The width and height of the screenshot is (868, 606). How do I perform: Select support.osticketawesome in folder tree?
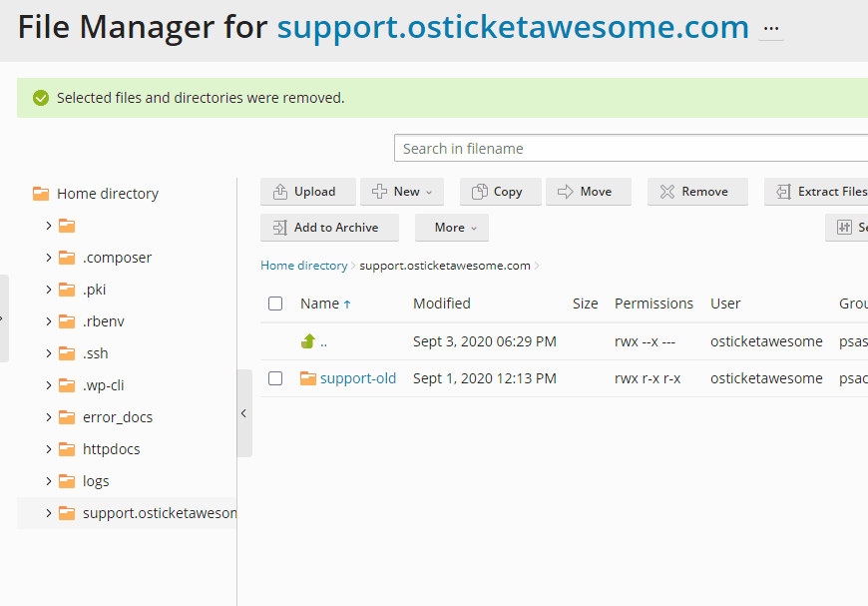tap(160, 513)
